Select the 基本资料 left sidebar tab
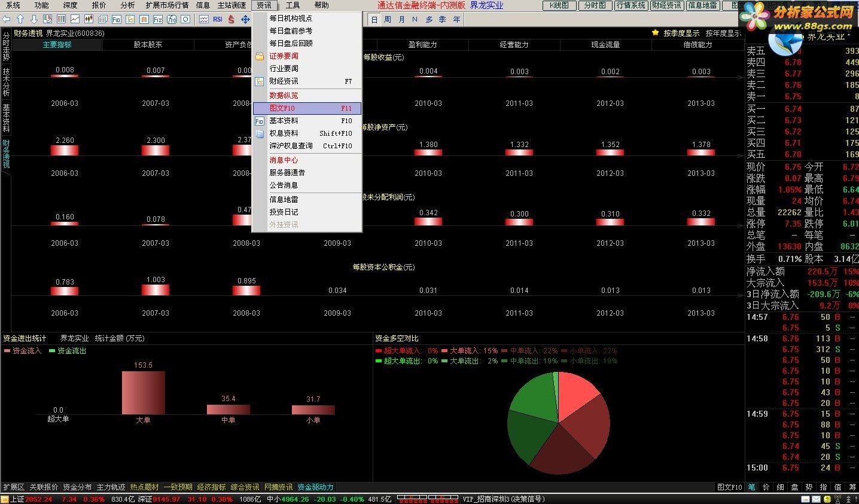The height and width of the screenshot is (504, 859). [6, 118]
